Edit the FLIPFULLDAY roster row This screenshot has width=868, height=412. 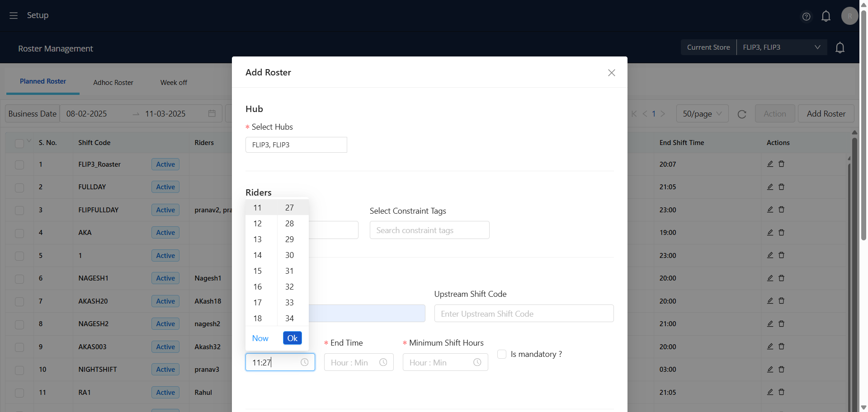[x=770, y=210]
